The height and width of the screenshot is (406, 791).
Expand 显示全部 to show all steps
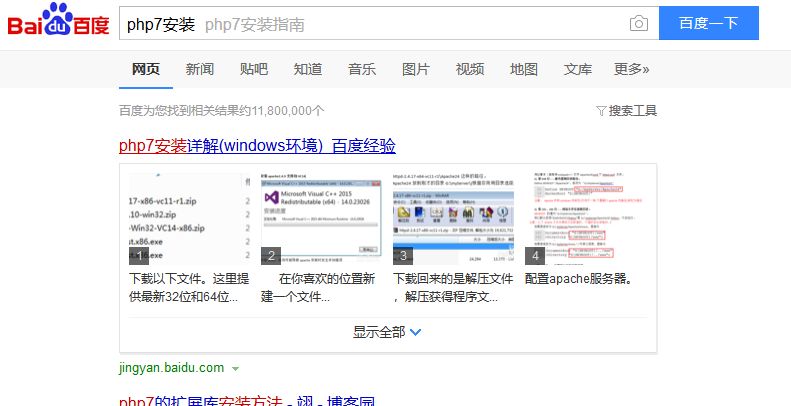[387, 332]
